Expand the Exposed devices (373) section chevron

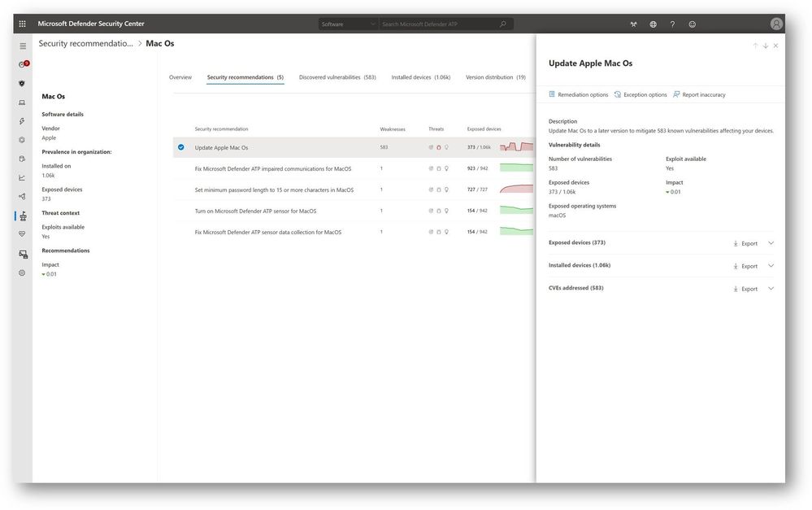click(771, 243)
